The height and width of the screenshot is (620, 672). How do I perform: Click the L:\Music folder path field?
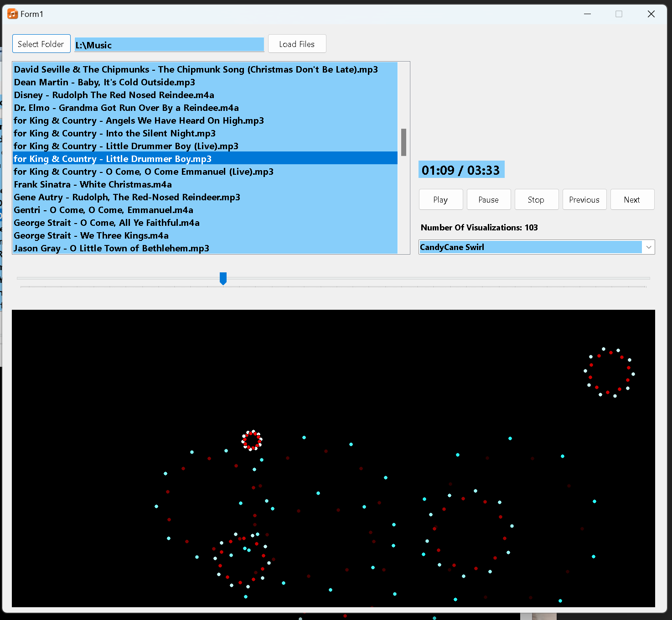pos(169,45)
